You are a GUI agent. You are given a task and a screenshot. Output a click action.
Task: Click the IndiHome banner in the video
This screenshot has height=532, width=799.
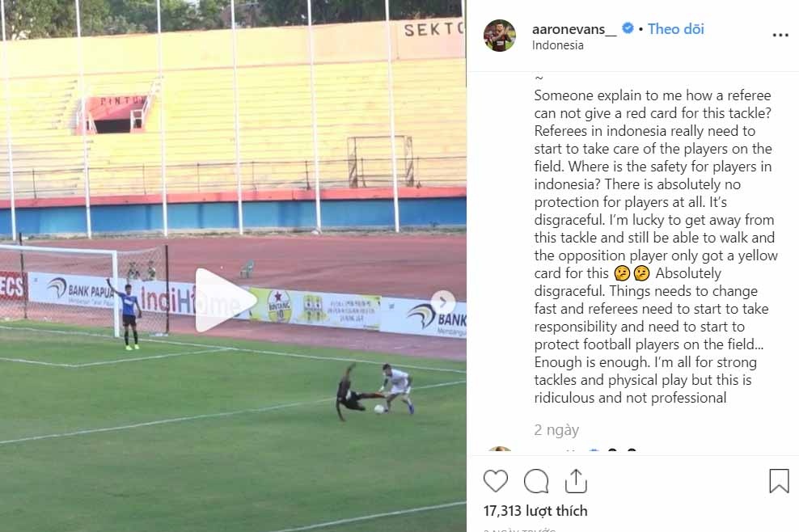[x=186, y=301]
